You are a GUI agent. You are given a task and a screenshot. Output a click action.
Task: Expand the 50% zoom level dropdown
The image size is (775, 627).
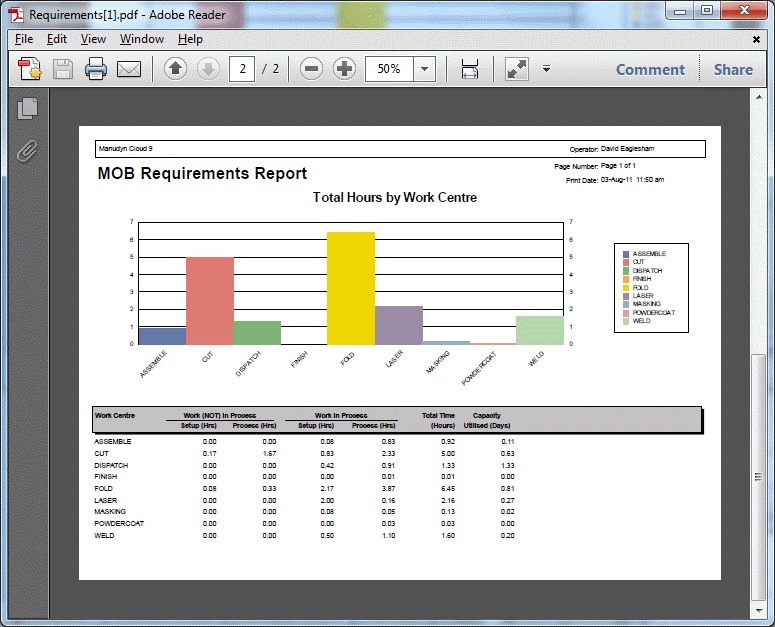point(425,69)
